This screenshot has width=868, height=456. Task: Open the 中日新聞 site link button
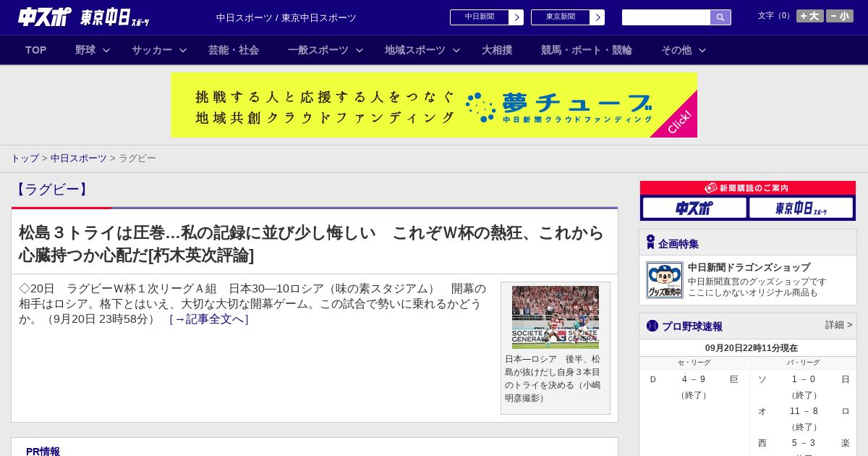(x=480, y=17)
